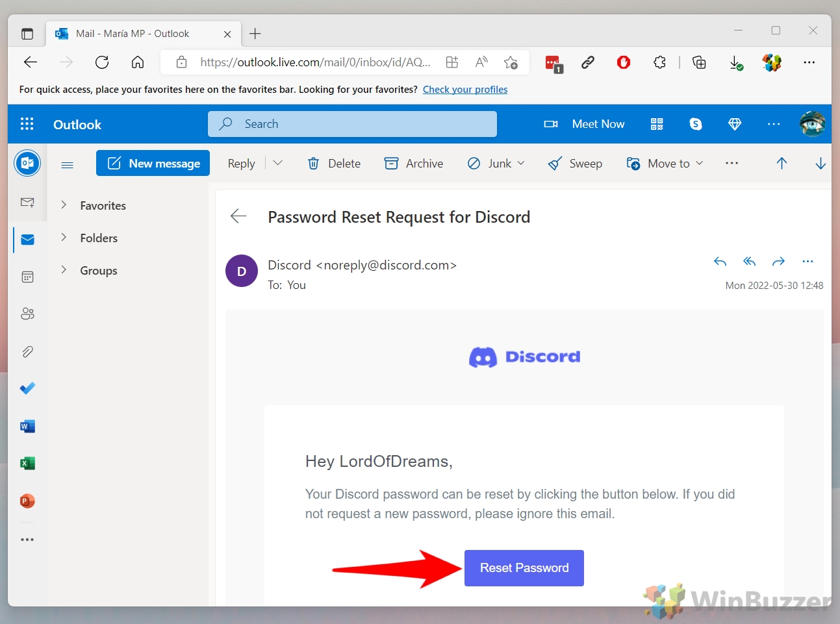This screenshot has width=840, height=624.
Task: Open more actions for this message
Action: [x=808, y=262]
